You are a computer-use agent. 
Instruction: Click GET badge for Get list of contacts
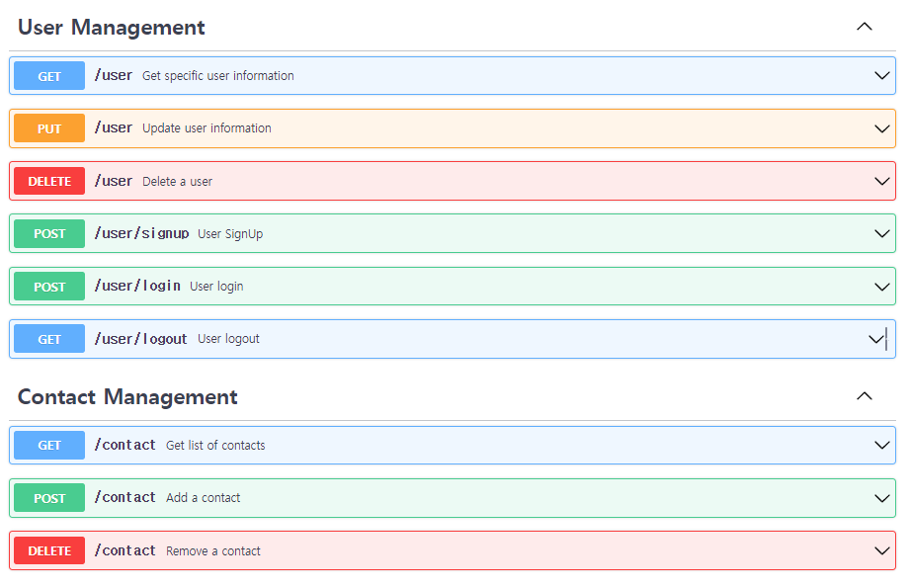pos(49,445)
